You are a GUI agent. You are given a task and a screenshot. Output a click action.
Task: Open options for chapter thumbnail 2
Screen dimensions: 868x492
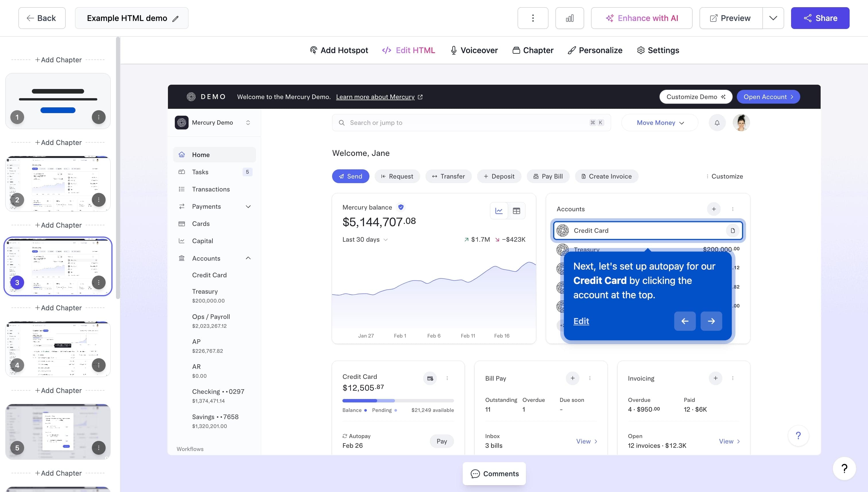[99, 200]
